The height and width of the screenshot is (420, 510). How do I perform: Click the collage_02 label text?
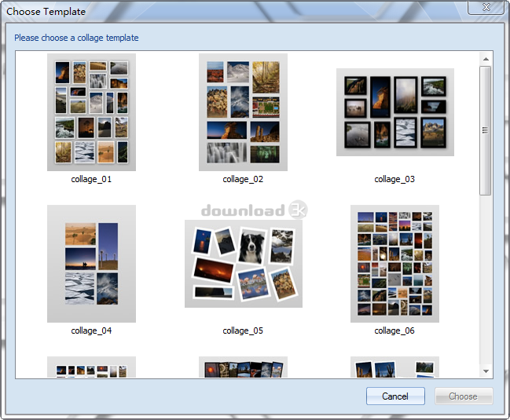[x=243, y=179]
